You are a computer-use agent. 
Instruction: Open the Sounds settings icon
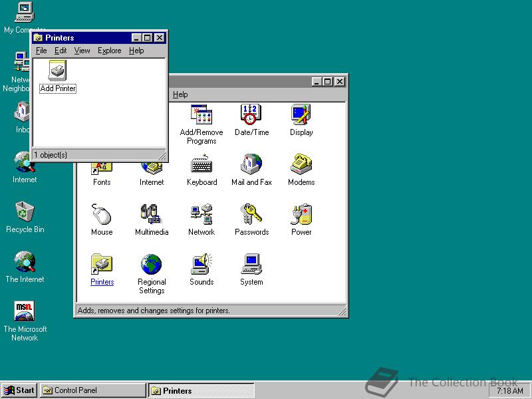point(201,264)
